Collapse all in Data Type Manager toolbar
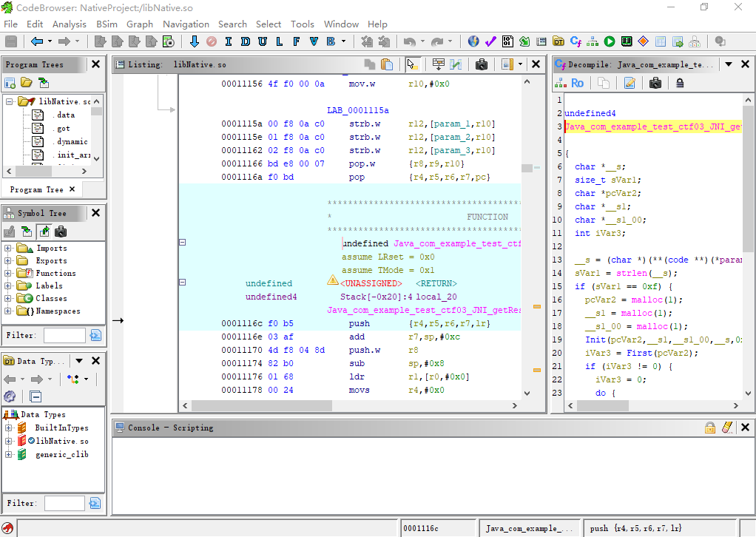The image size is (756, 537). pyautogui.click(x=36, y=396)
